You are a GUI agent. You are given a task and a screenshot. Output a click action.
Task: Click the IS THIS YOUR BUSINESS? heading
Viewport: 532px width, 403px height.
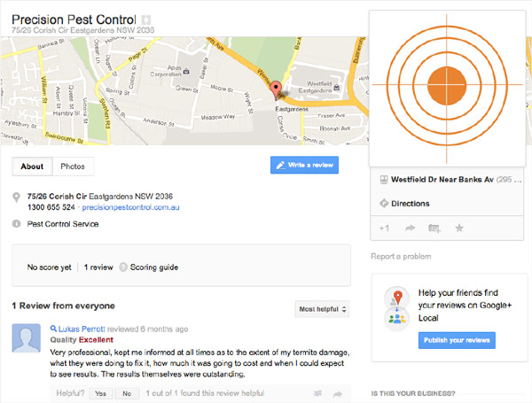(413, 393)
